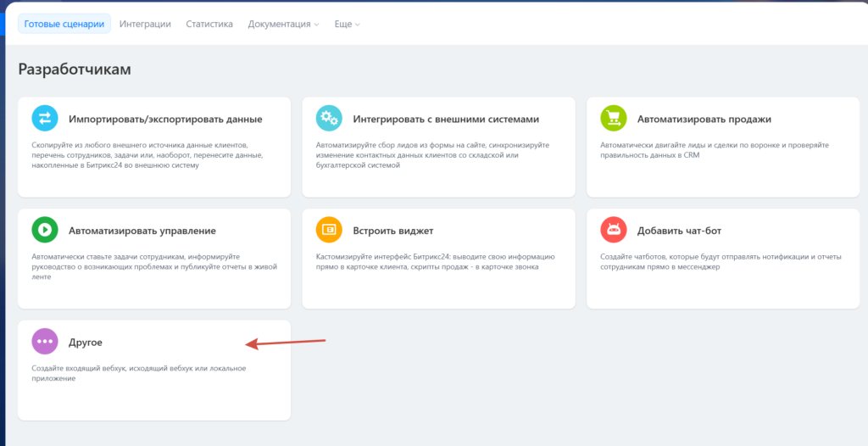
Task: Click the teal gears integration icon
Action: 329,119
